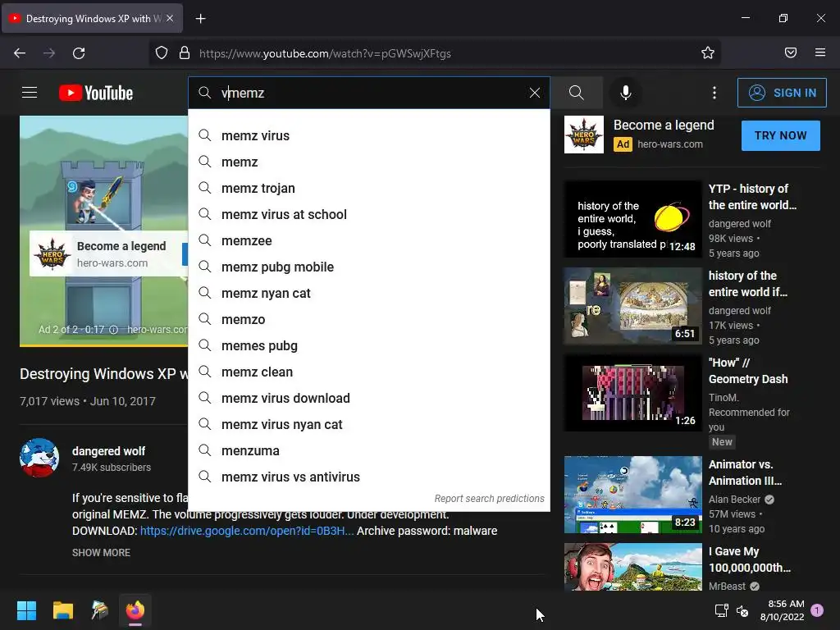Open 6:51 history of entire world thumbnail
The width and height of the screenshot is (840, 630).
click(x=632, y=306)
